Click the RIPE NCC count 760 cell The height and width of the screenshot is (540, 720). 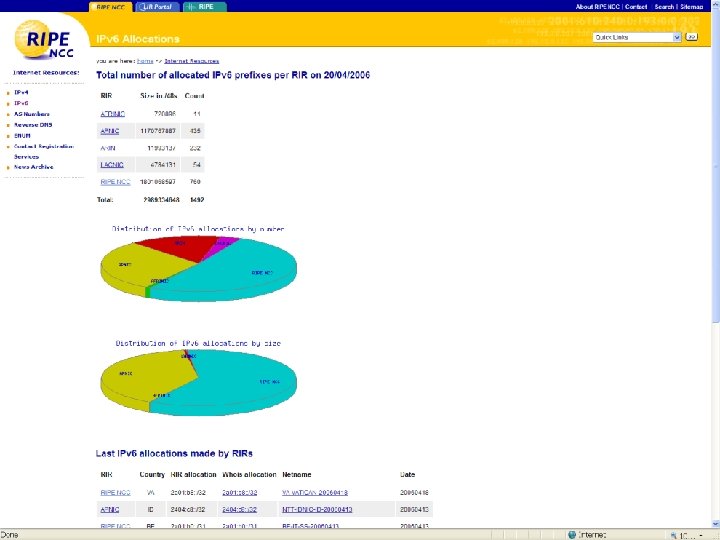tap(195, 182)
